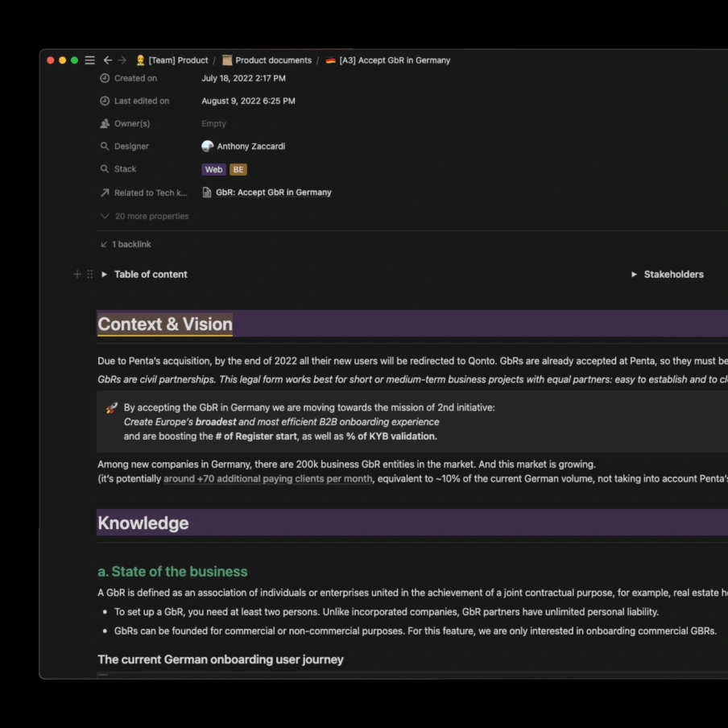This screenshot has width=728, height=728.
Task: Open the sidebar hamburger menu
Action: tap(89, 60)
